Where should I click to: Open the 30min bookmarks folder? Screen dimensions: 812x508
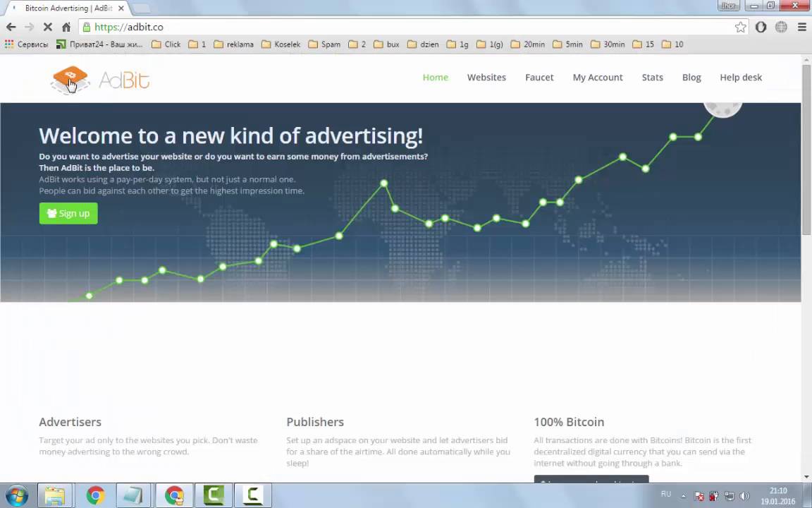pos(608,44)
